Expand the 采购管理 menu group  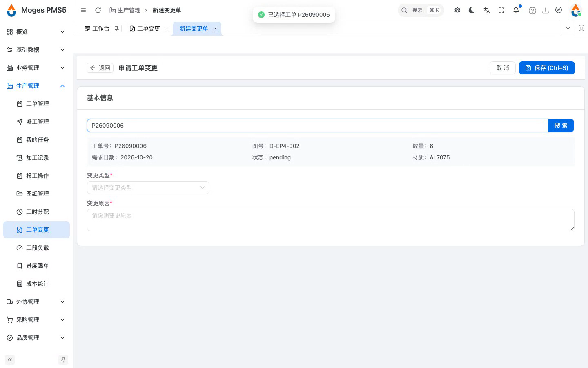click(36, 320)
